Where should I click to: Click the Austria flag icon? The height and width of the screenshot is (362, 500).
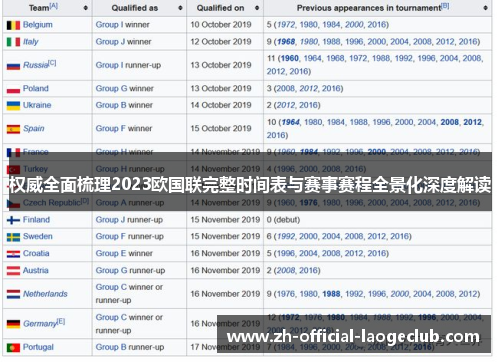[x=13, y=271]
